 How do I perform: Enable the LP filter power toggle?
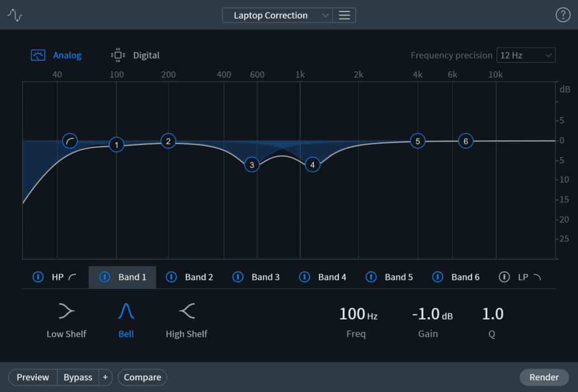click(504, 277)
